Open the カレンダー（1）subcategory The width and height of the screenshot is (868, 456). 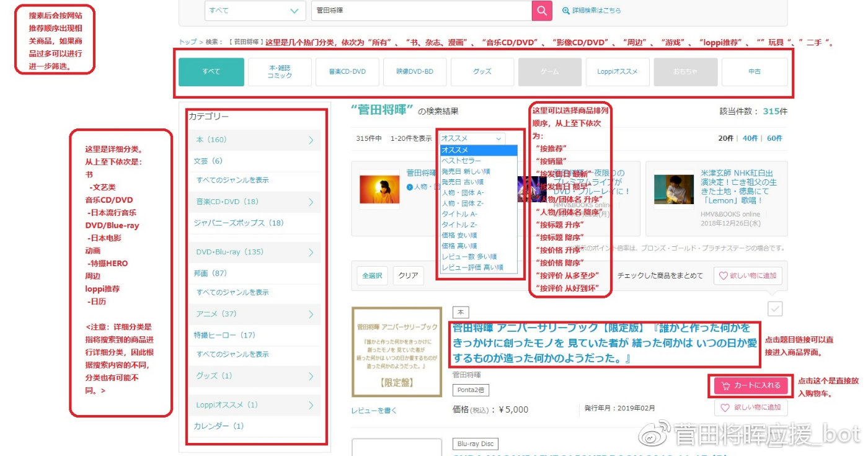pos(219,426)
